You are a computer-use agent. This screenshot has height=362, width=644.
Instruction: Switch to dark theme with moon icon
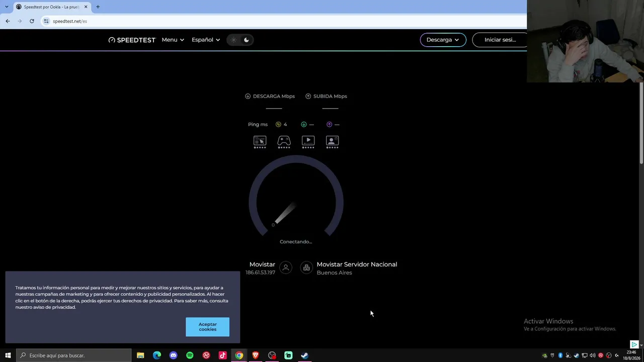(247, 40)
